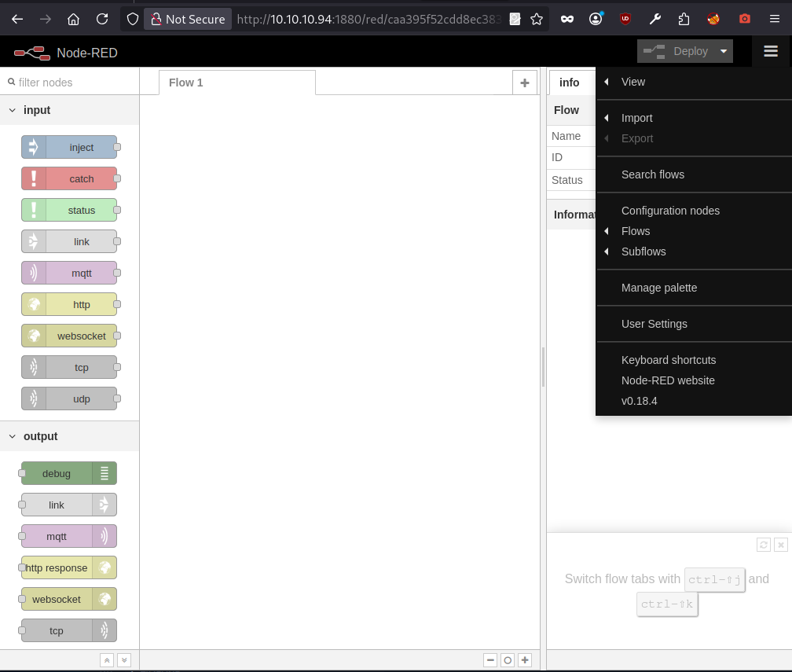Click the hamburger menu icon

770,51
